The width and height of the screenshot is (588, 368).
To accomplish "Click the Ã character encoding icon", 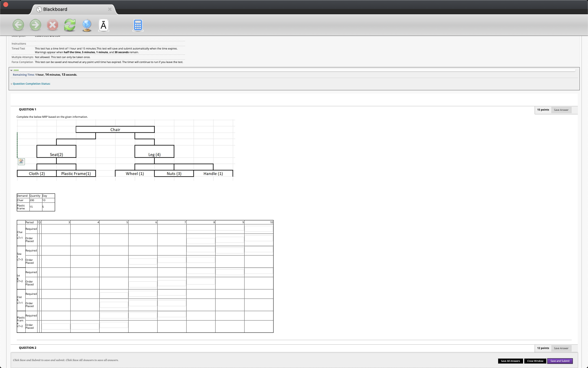I will point(104,25).
